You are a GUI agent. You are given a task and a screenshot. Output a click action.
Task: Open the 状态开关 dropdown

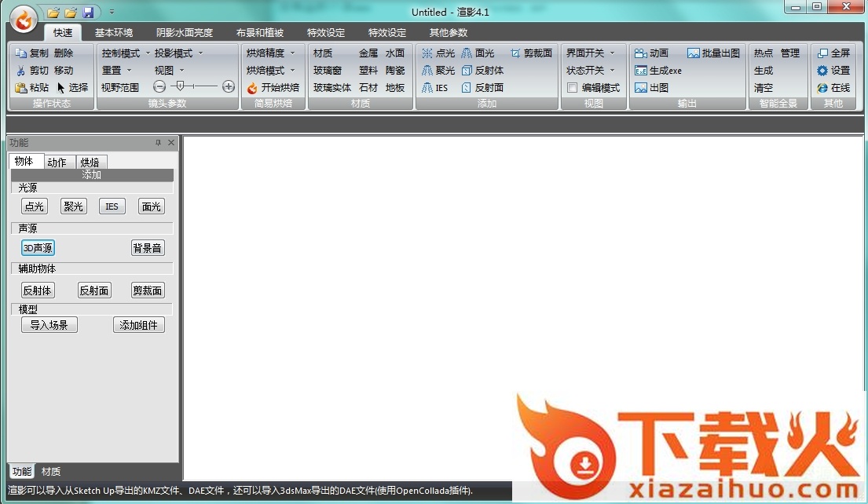pyautogui.click(x=591, y=70)
